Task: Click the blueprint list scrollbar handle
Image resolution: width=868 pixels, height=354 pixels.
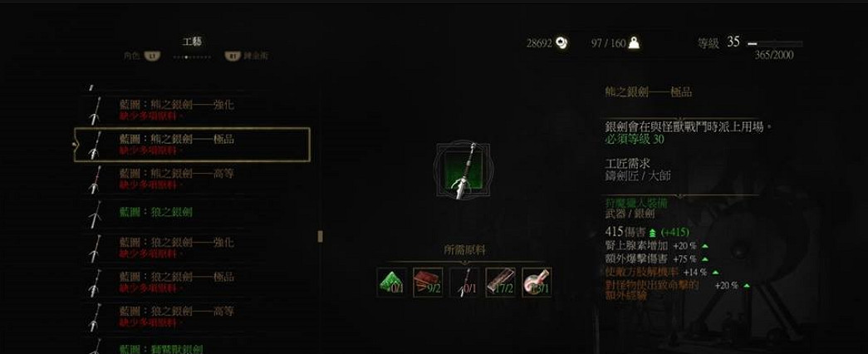Action: pyautogui.click(x=320, y=237)
